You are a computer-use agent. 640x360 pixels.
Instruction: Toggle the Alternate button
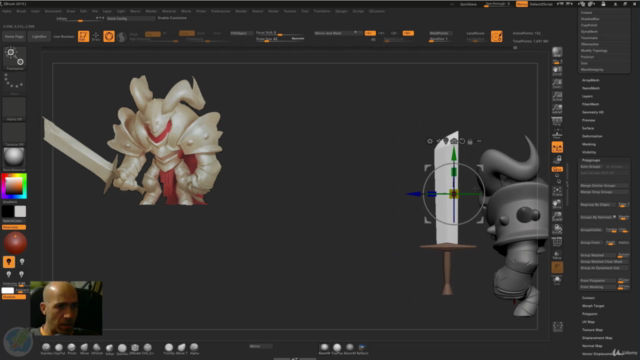[x=14, y=227]
